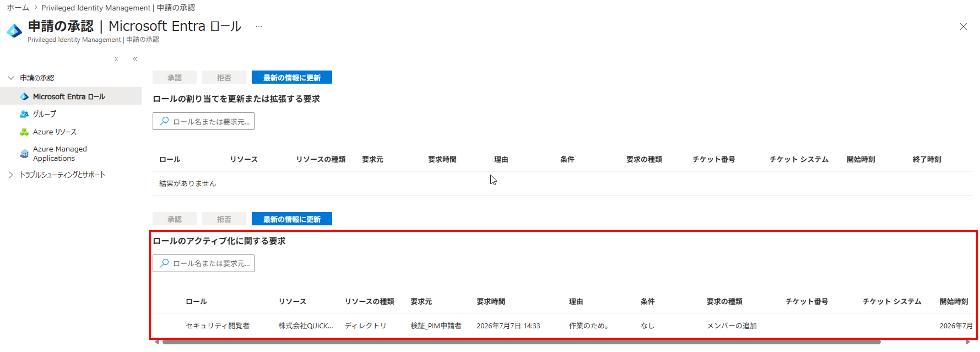This screenshot has width=980, height=352.
Task: Click the ディレクトリ resource type cell
Action: pos(365,326)
